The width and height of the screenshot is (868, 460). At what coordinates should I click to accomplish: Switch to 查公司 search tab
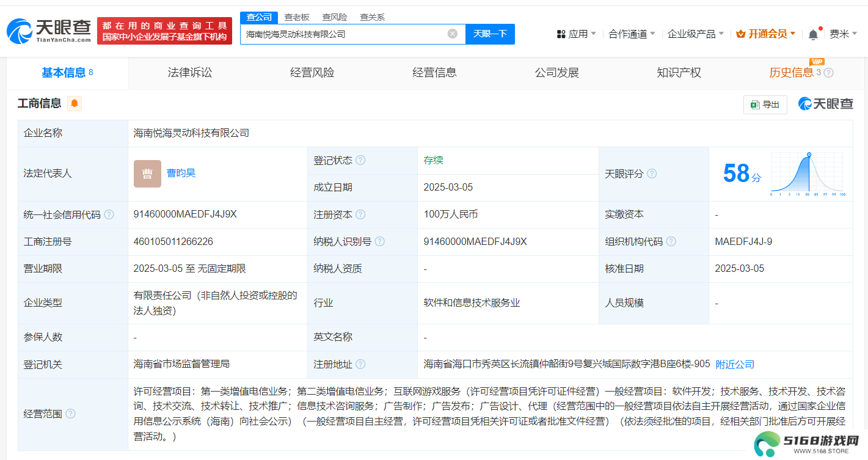pos(259,17)
